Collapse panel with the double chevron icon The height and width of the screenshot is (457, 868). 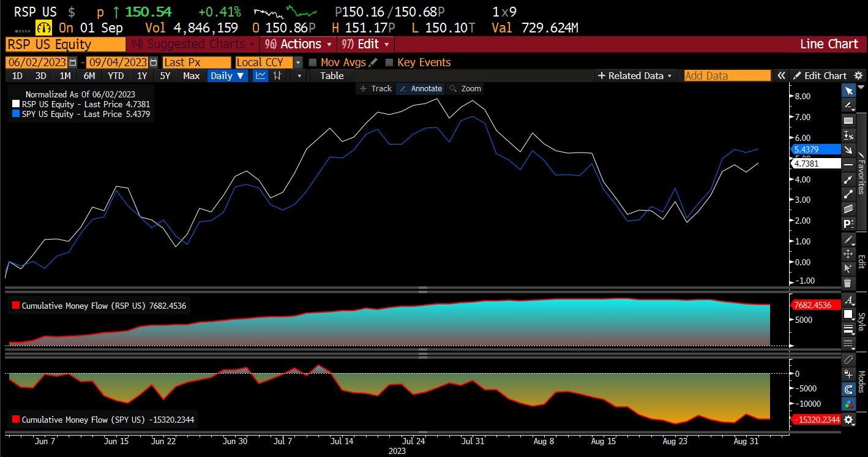781,75
